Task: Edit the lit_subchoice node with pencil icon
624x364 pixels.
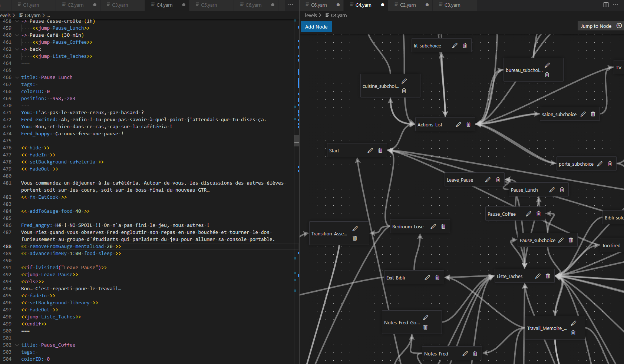Action: [x=455, y=46]
